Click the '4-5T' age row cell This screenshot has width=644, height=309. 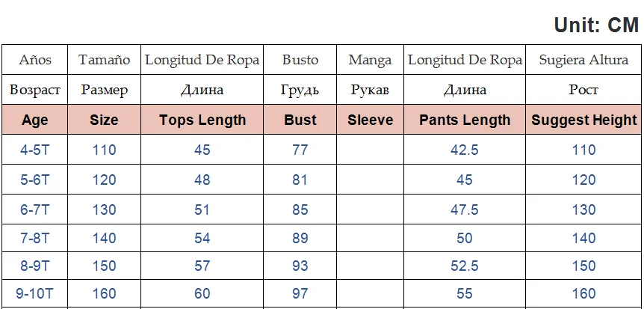[35, 150]
